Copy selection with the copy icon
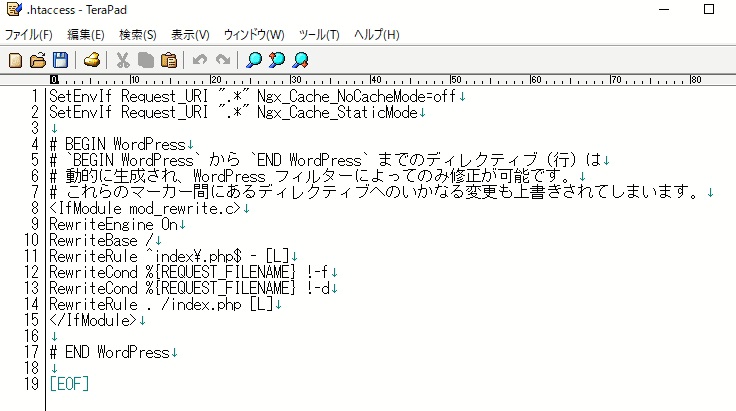Screen dimensions: 736x411 tap(146, 60)
